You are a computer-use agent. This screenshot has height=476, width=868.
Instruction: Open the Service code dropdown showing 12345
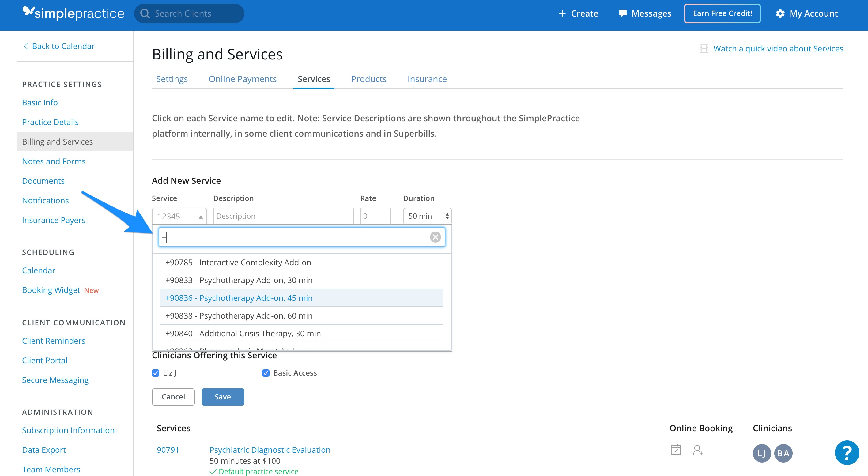[179, 216]
